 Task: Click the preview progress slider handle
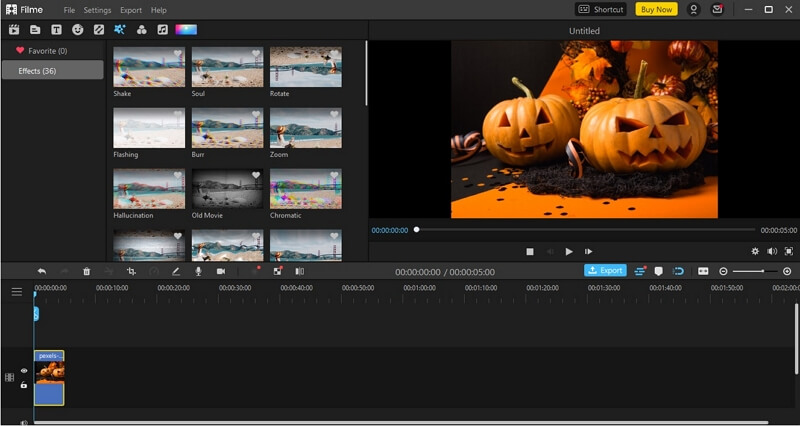(x=416, y=230)
